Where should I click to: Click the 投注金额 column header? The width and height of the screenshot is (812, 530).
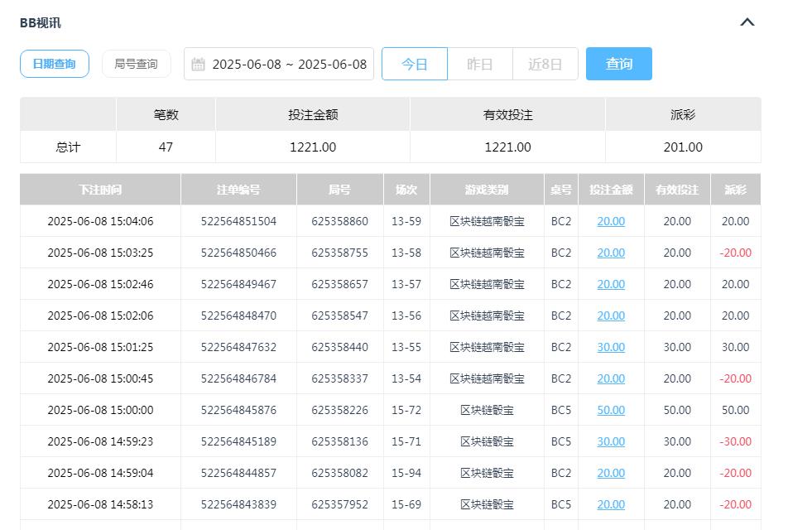[x=610, y=190]
